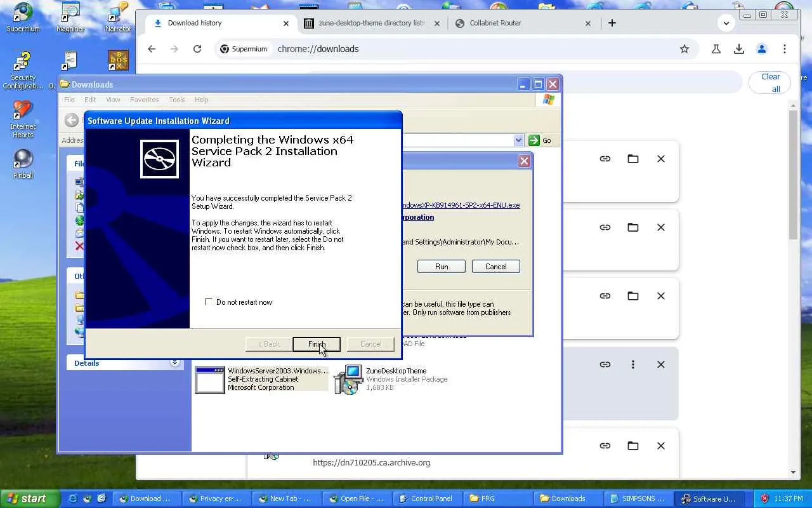Open the Magnifier desktop shortcut
Image resolution: width=812 pixels, height=508 pixels.
[70, 17]
